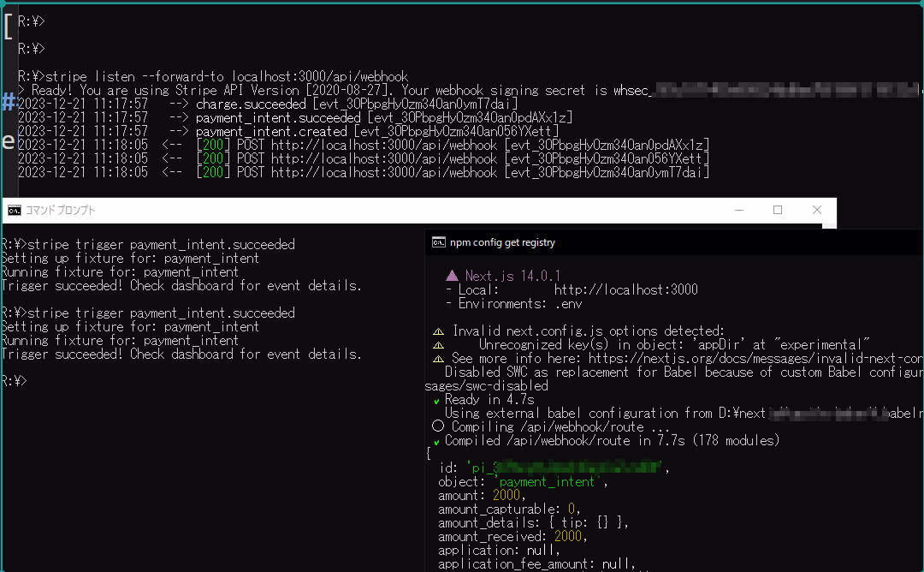Click the npm config get registry title text
This screenshot has height=572, width=924.
click(x=503, y=242)
